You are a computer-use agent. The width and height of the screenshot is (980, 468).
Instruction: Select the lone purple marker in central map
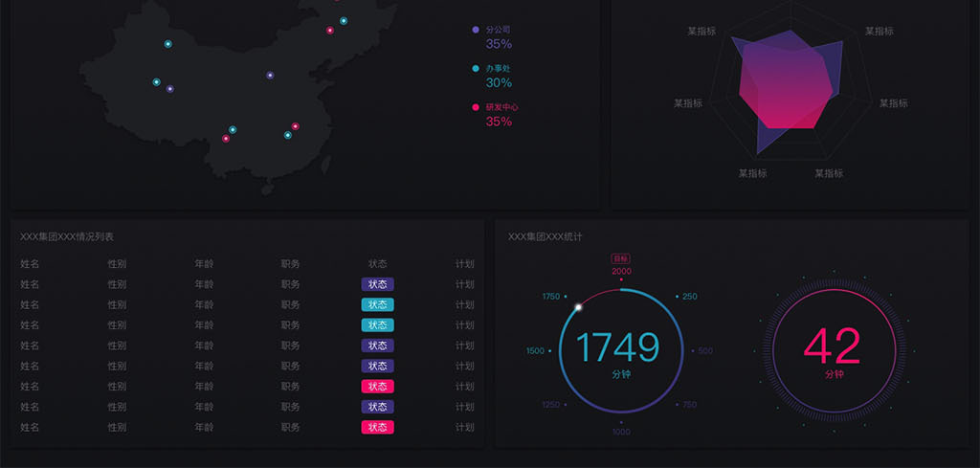270,75
